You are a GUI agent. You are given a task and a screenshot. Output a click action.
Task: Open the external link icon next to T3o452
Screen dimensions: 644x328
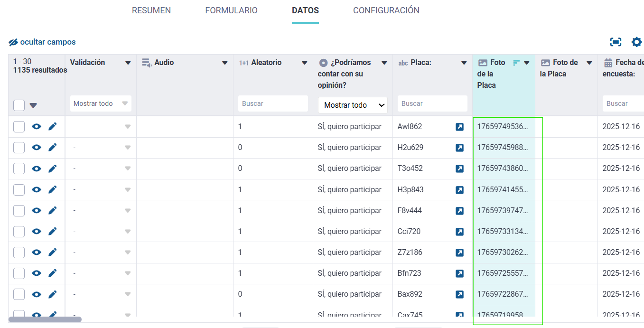(x=459, y=169)
